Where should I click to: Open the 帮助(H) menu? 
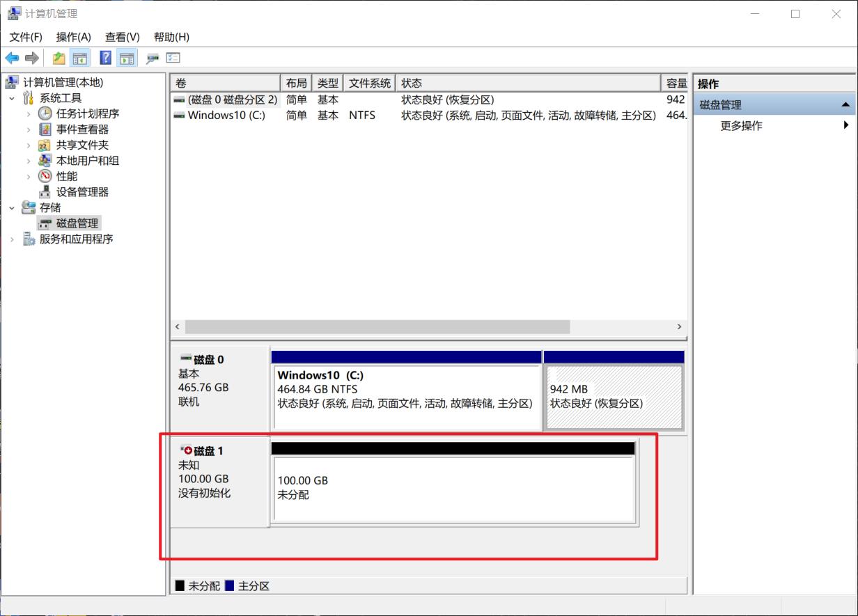click(x=171, y=37)
